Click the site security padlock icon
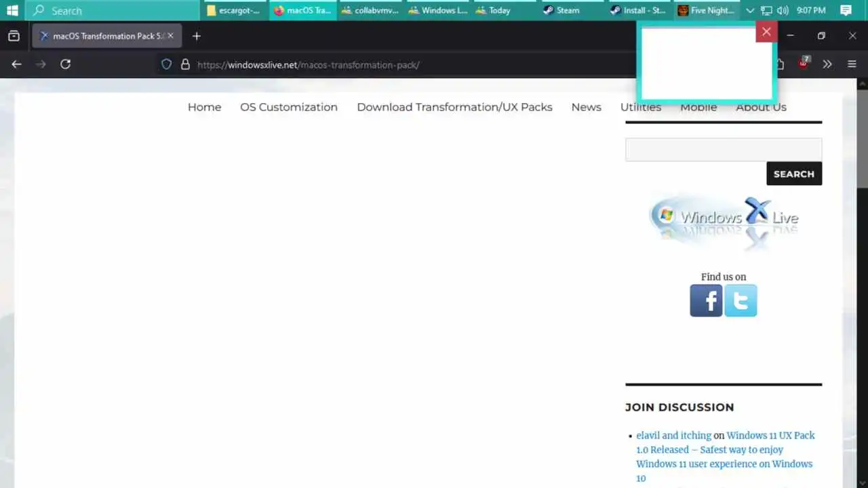Image resolution: width=868 pixels, height=488 pixels. tap(184, 64)
